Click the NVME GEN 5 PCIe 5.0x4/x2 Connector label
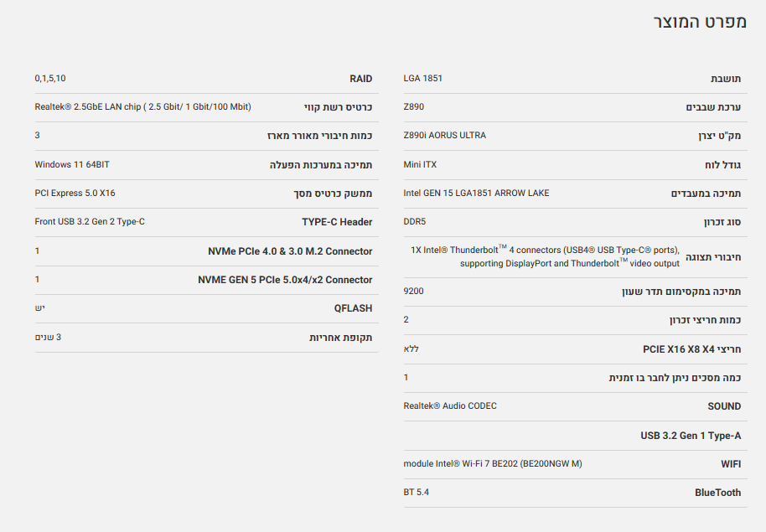The height and width of the screenshot is (532, 766). point(285,280)
